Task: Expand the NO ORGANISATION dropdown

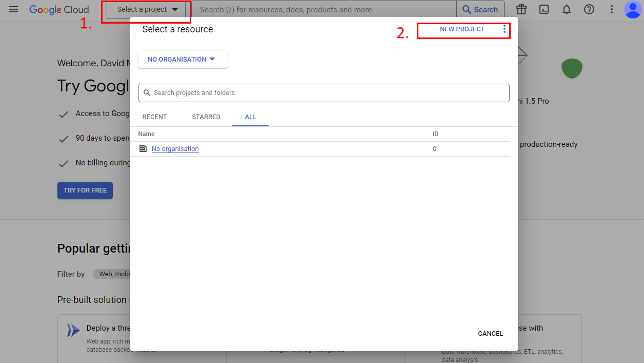Action: point(183,59)
